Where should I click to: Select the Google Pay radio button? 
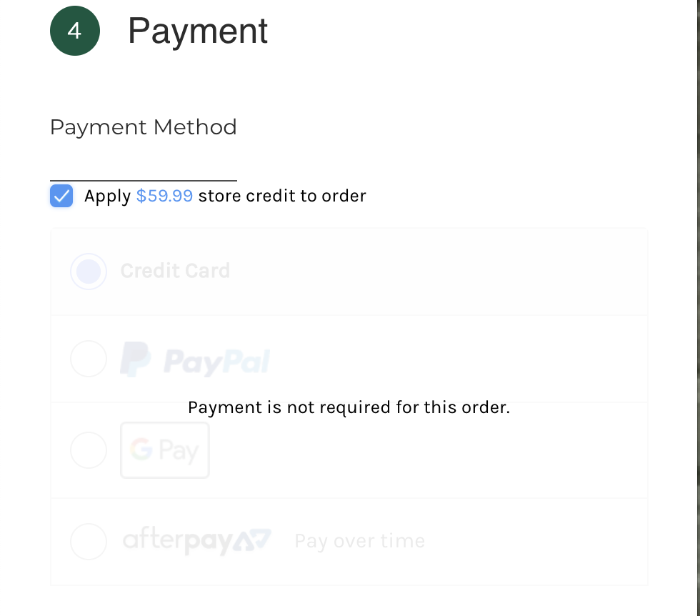(x=89, y=450)
